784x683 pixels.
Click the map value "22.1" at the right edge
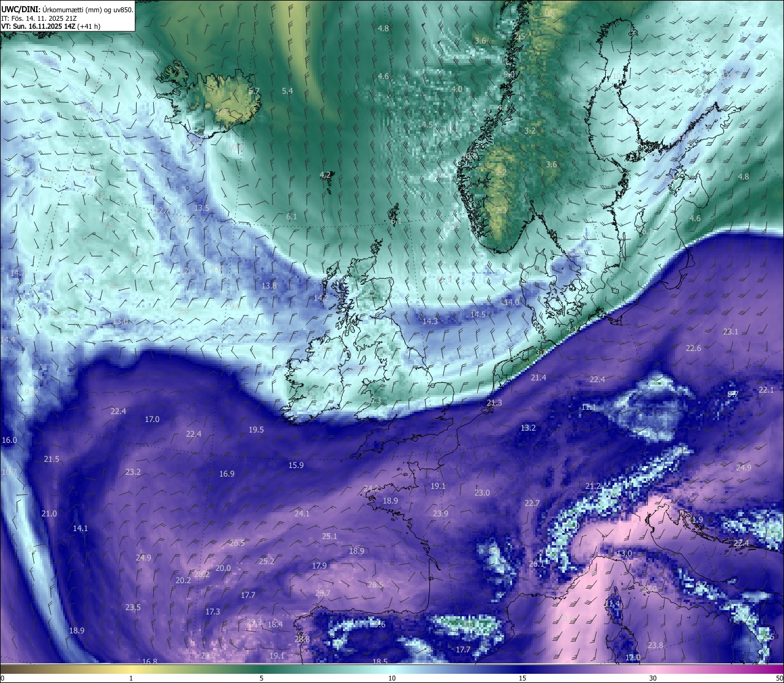coord(766,390)
